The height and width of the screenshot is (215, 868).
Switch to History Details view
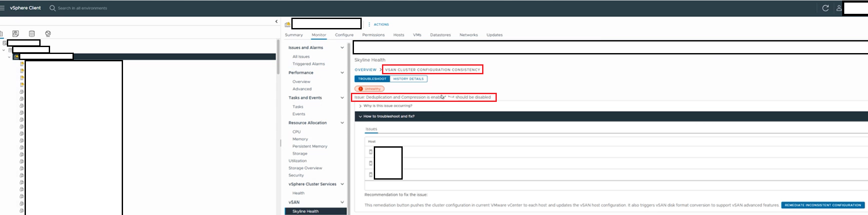coord(408,79)
